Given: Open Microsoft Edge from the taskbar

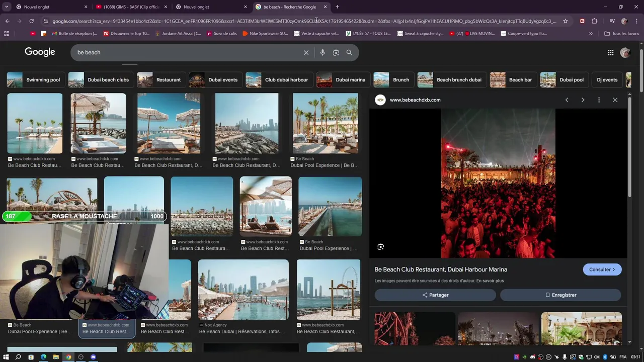Looking at the screenshot, I should point(43,357).
